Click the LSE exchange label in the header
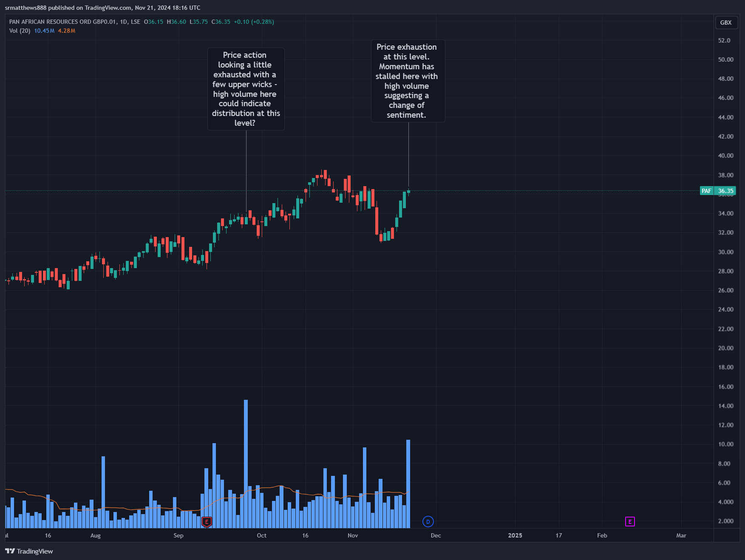This screenshot has height=560, width=745. tap(136, 22)
